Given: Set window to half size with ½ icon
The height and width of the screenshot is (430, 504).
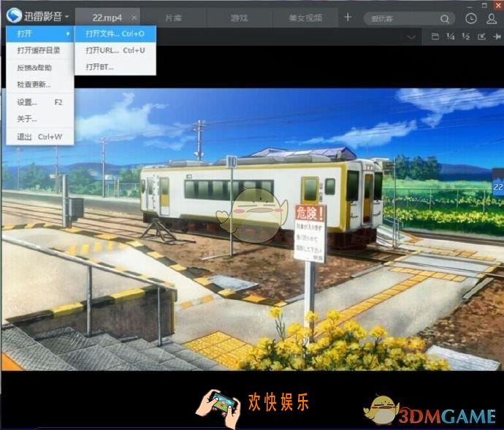Looking at the screenshot, I should [x=466, y=37].
